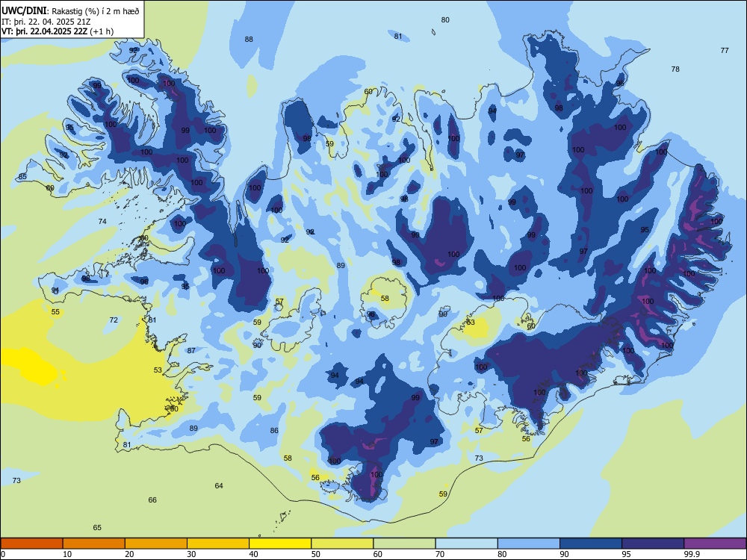
Task: Click the map value '64' over the sea
Action: [219, 486]
